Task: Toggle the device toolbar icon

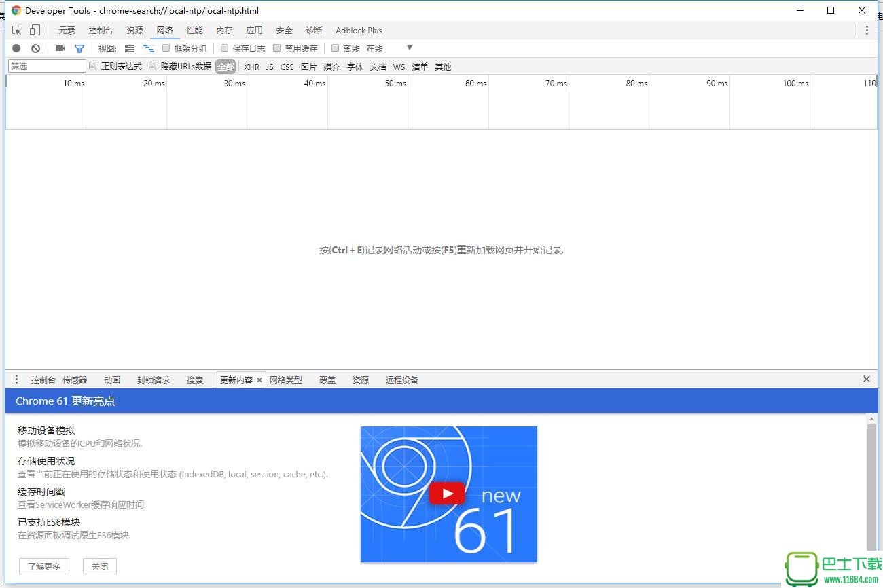Action: [35, 30]
